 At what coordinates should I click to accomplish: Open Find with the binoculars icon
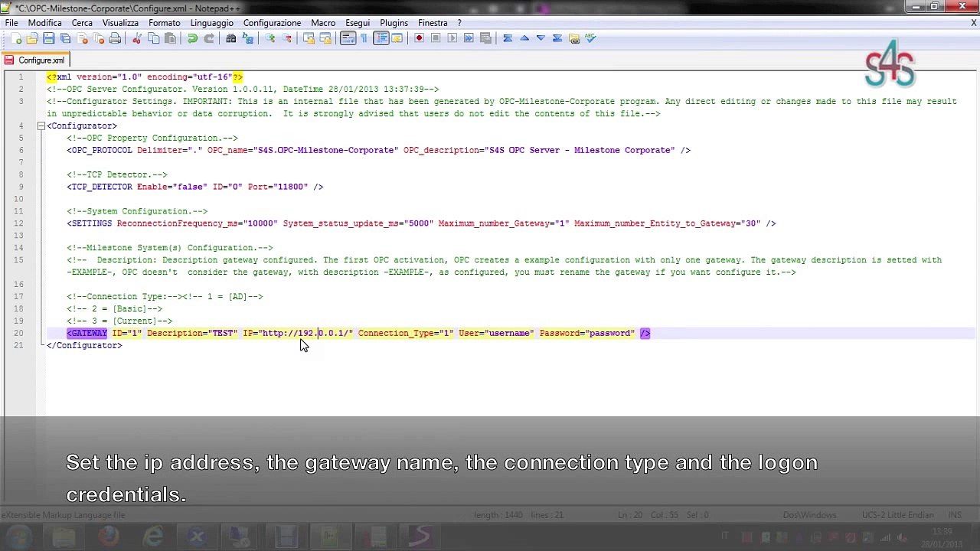230,38
